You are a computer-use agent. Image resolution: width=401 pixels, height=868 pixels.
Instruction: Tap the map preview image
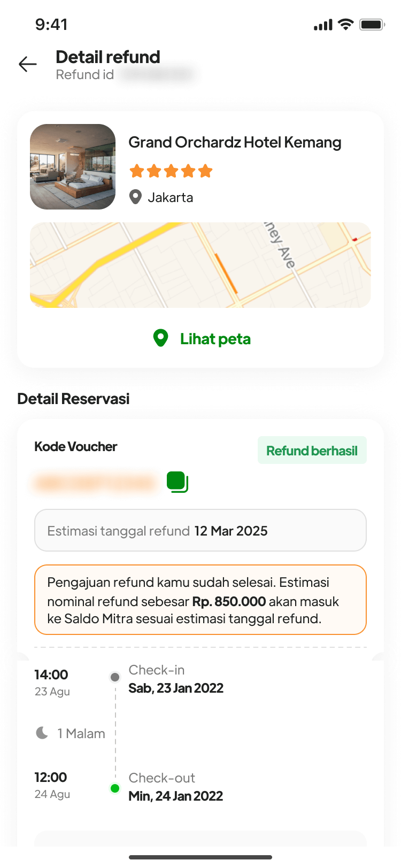pos(200,265)
